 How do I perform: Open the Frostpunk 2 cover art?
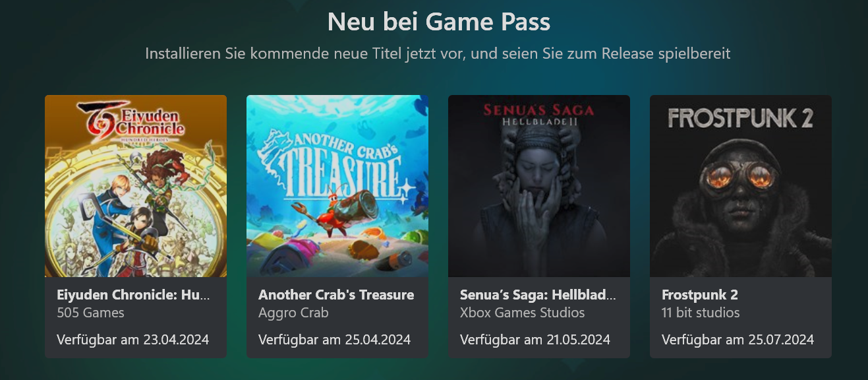click(741, 186)
